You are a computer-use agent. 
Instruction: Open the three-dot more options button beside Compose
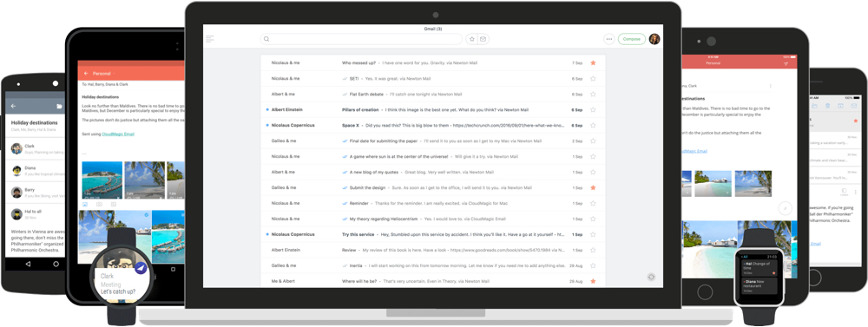(609, 39)
